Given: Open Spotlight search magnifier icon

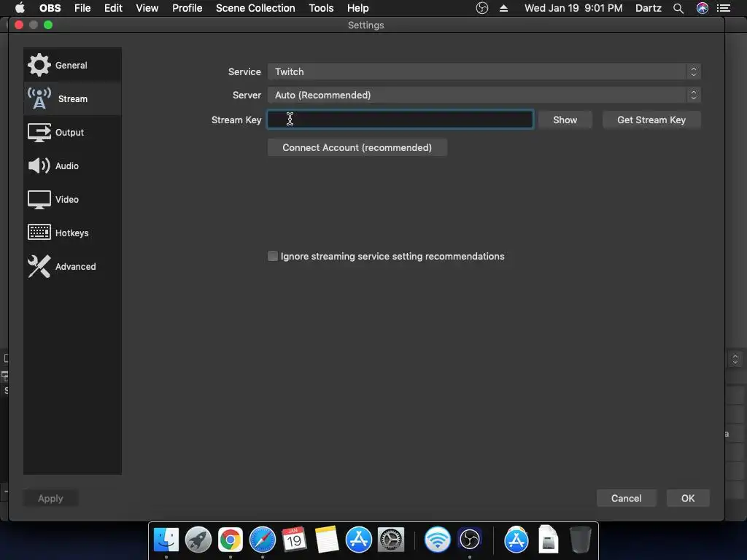Looking at the screenshot, I should point(678,8).
